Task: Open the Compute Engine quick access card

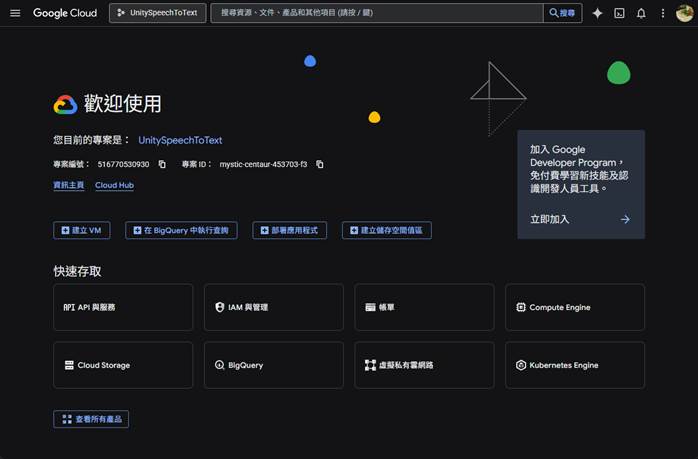Action: coord(574,307)
